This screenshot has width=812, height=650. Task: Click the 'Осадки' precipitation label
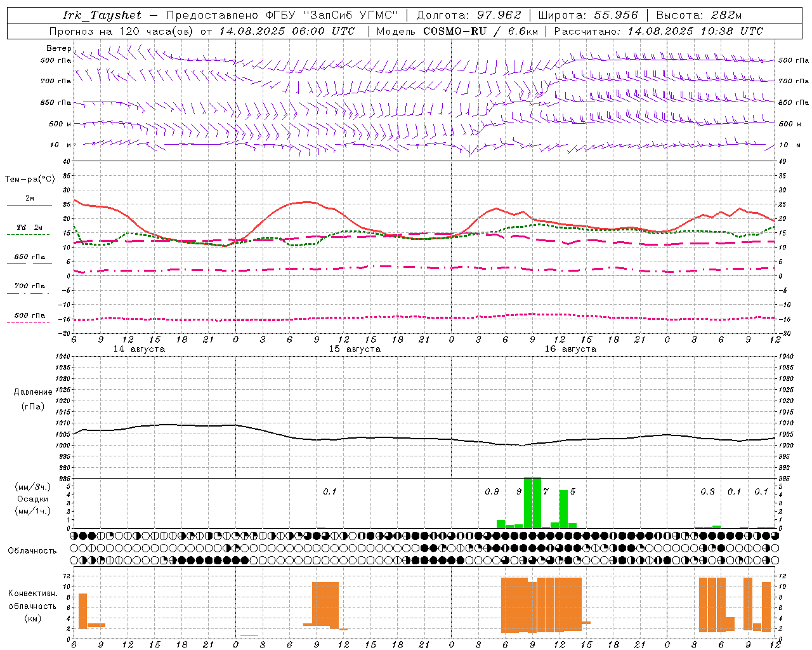(33, 499)
